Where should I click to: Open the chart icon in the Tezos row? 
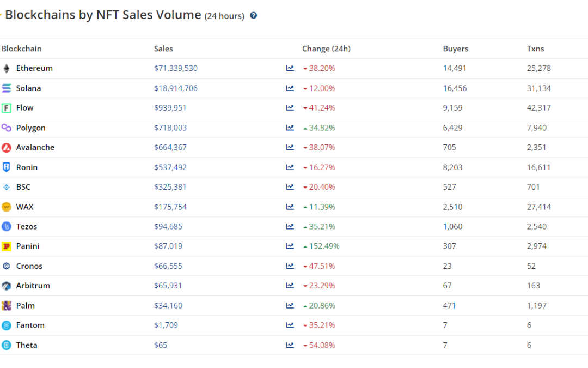click(x=290, y=226)
